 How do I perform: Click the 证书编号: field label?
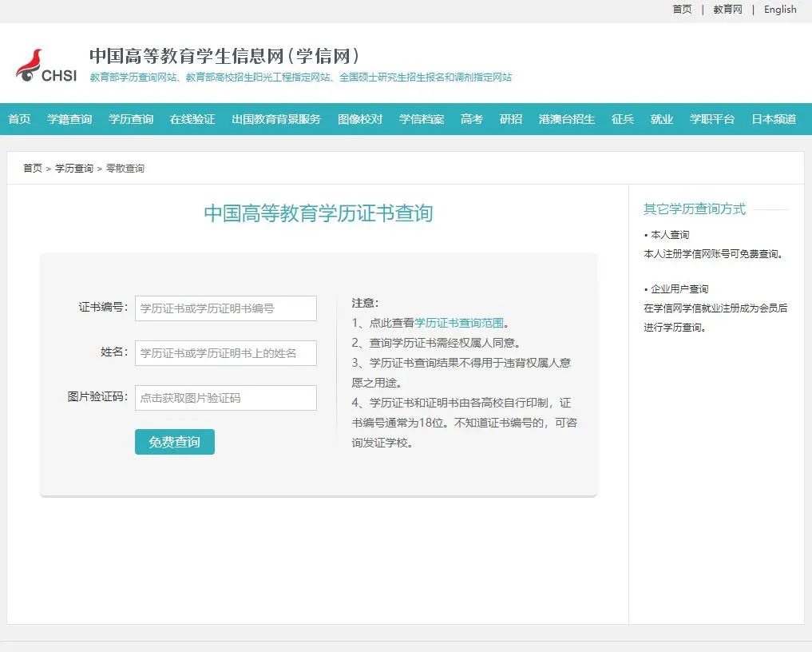tap(103, 308)
